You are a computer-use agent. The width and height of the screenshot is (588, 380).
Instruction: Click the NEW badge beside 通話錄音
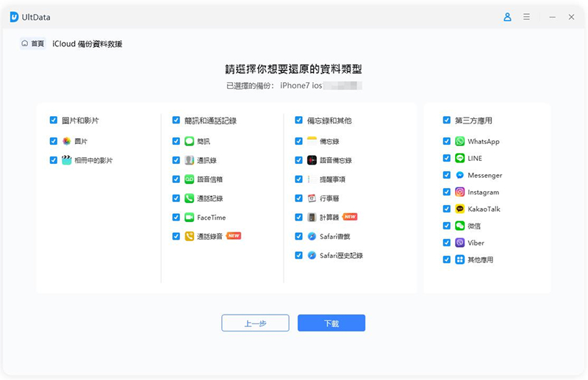(x=234, y=236)
